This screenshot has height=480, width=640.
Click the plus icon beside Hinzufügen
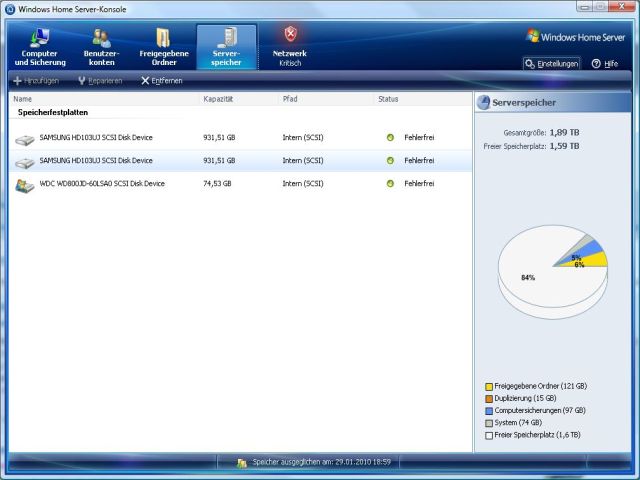point(17,81)
